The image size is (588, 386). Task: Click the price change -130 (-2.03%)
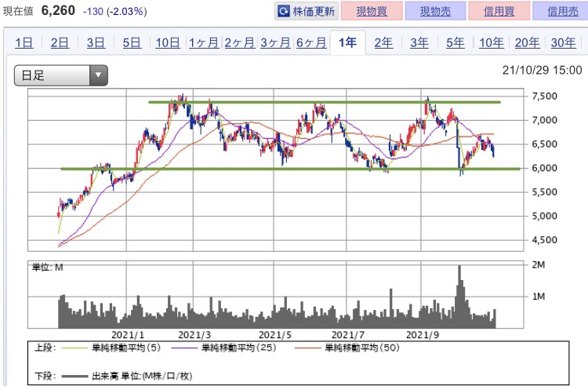tap(115, 11)
